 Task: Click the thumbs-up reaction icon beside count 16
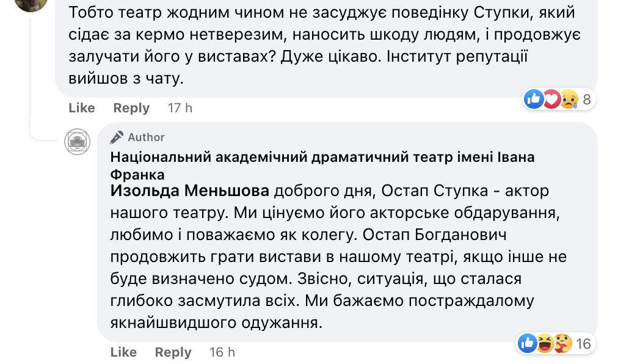[x=528, y=343]
